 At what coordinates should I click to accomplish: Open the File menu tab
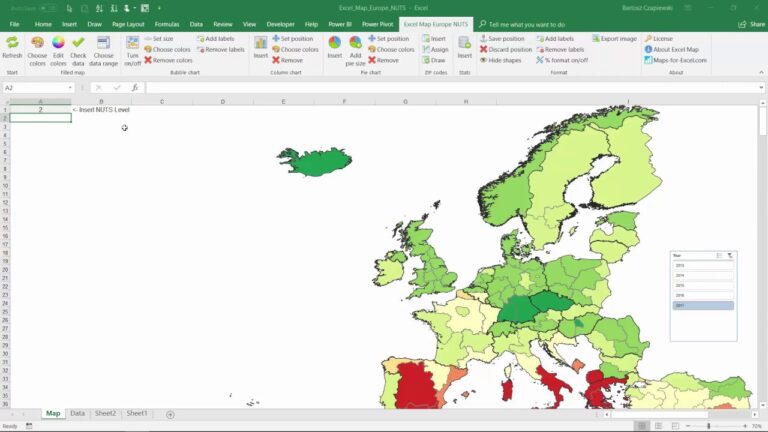pos(14,24)
